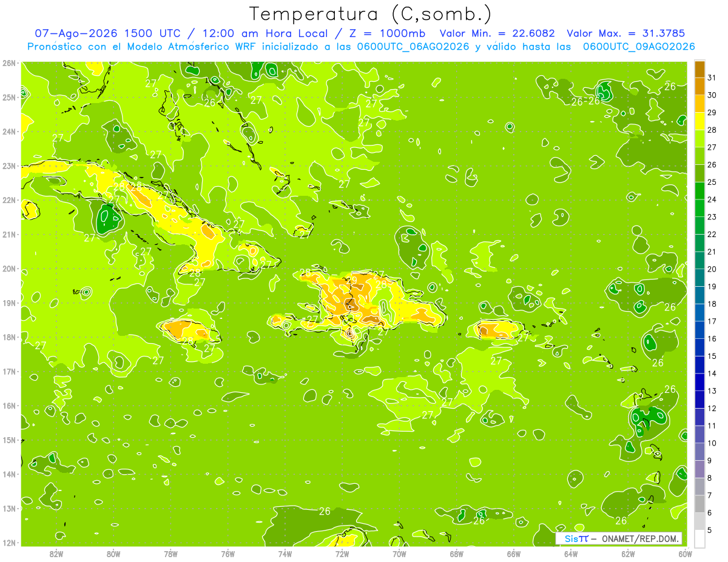The image size is (728, 562).
Task: Click the color scale value 20
Action: pyautogui.click(x=712, y=269)
